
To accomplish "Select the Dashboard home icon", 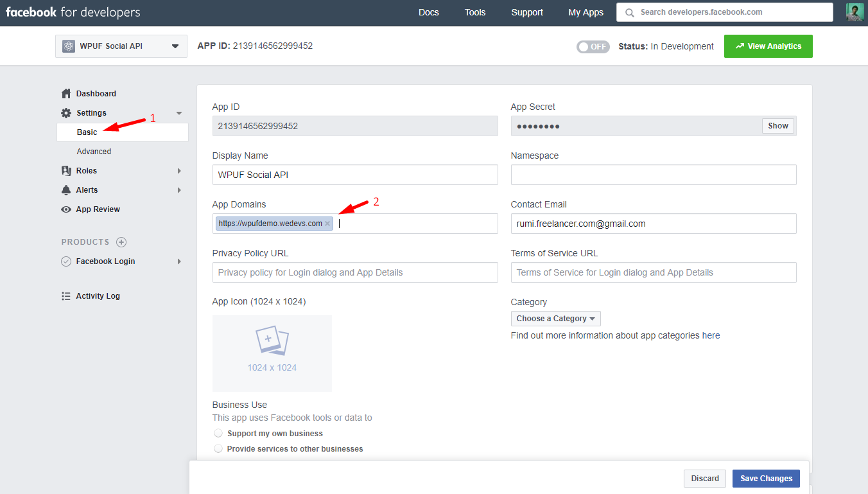I will click(x=66, y=93).
